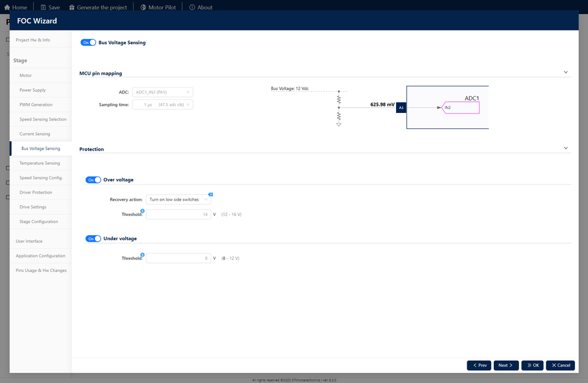Viewport: 588px width, 383px height.
Task: Click Generate the project menu item
Action: click(x=98, y=8)
